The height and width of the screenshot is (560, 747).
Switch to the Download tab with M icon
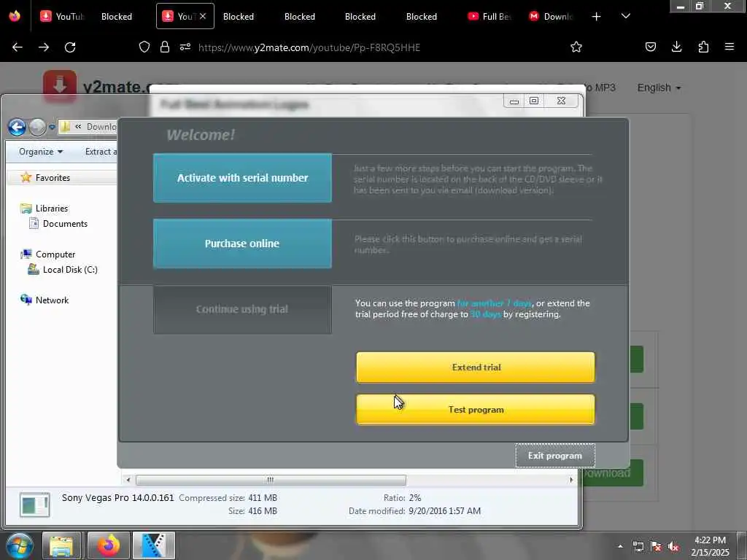coord(551,17)
